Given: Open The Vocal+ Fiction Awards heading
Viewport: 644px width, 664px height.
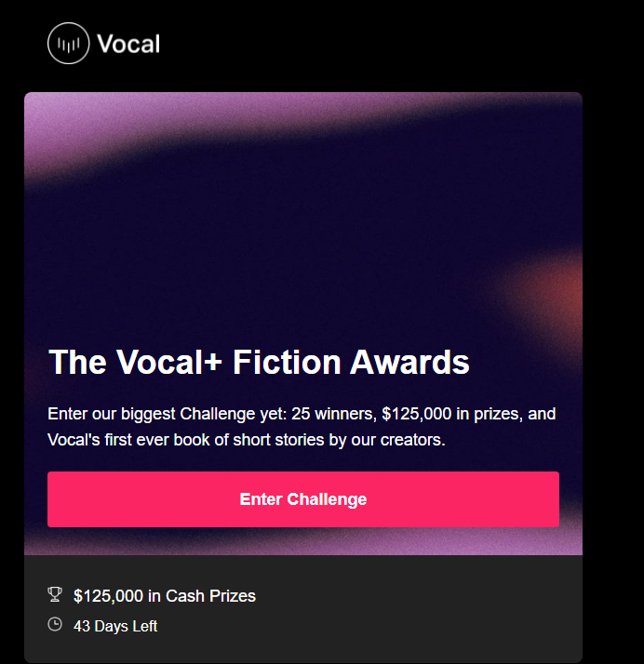Looking at the screenshot, I should click(x=259, y=363).
